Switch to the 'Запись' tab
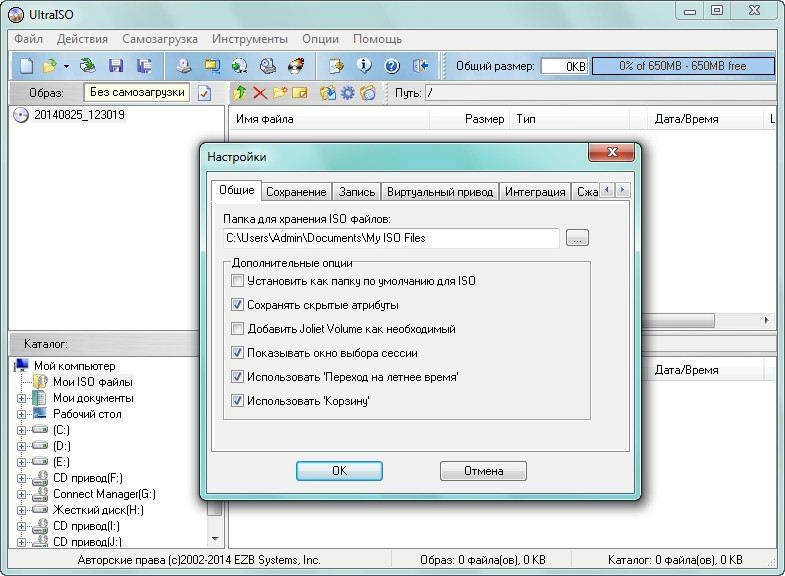 (357, 192)
